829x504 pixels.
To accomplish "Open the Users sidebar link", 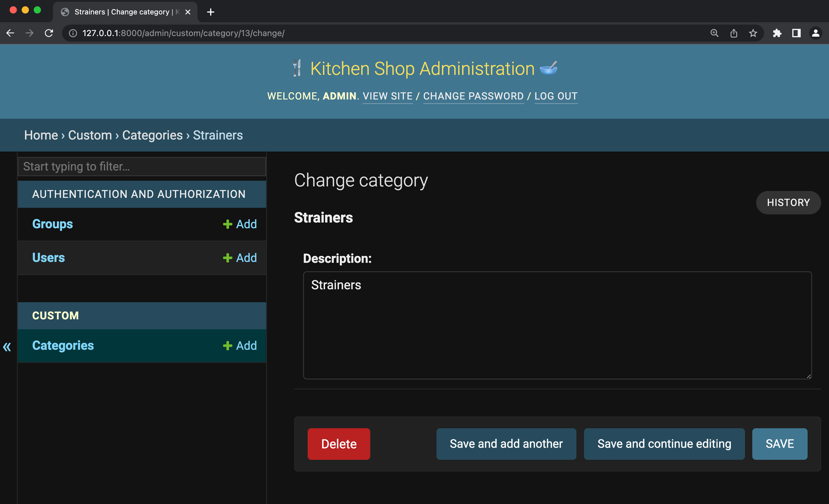I will click(x=48, y=258).
